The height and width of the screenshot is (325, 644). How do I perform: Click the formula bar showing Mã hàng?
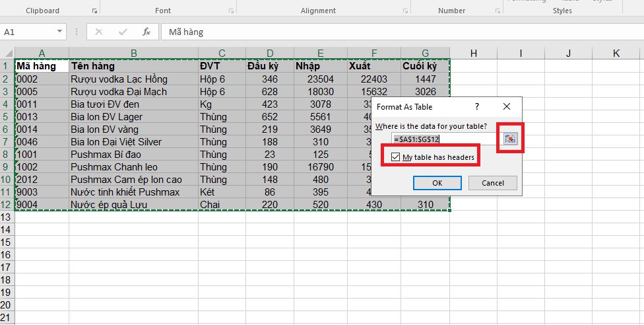coord(396,32)
